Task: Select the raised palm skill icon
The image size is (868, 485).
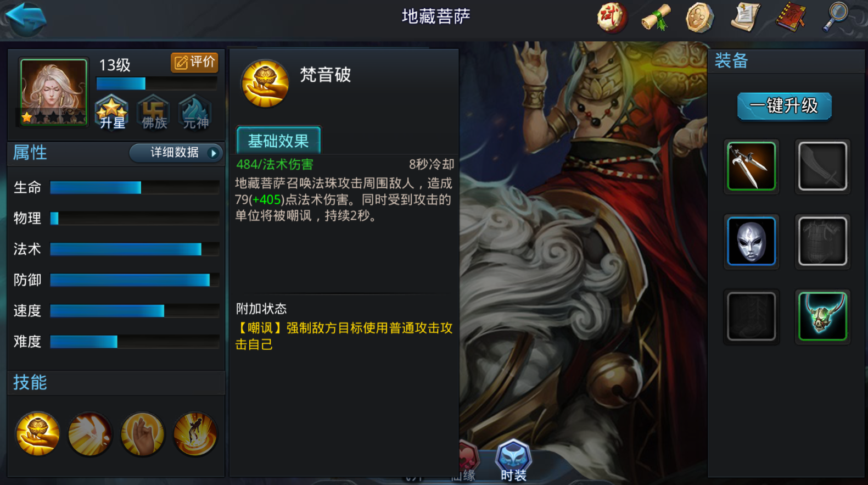Action: point(142,434)
